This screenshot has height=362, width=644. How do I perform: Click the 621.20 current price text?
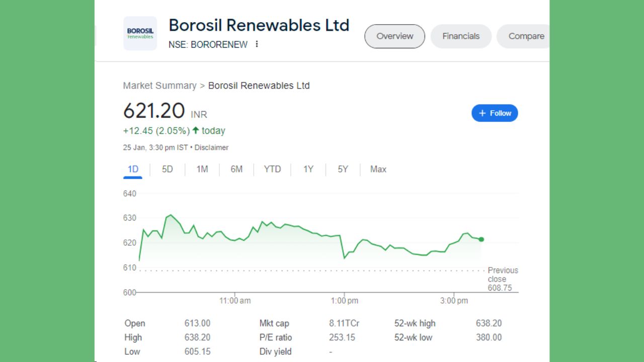154,111
